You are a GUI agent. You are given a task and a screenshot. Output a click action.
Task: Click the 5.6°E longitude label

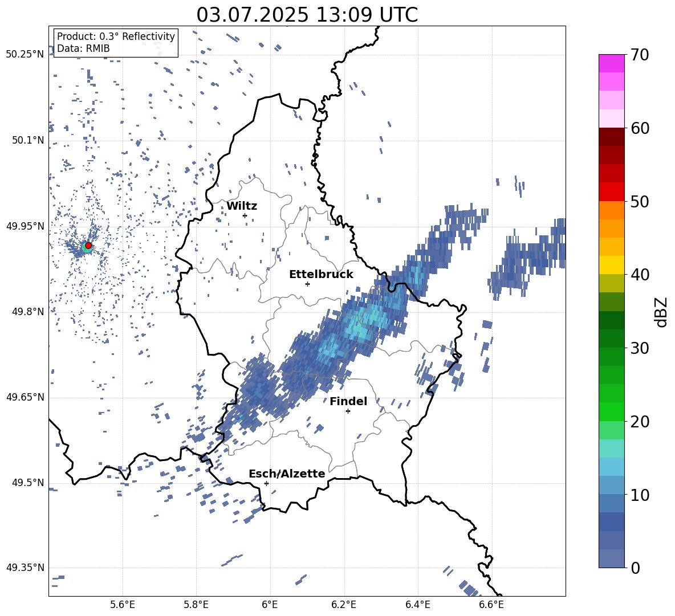123,605
